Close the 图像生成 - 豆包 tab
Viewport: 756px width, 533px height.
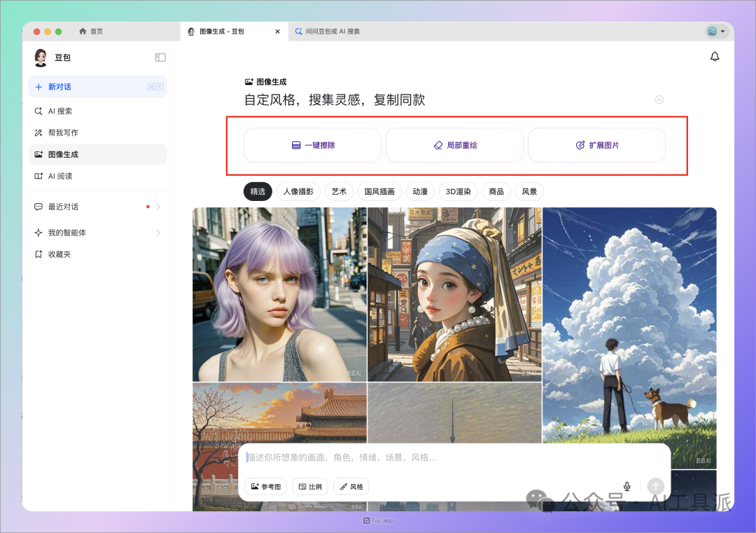pos(278,32)
